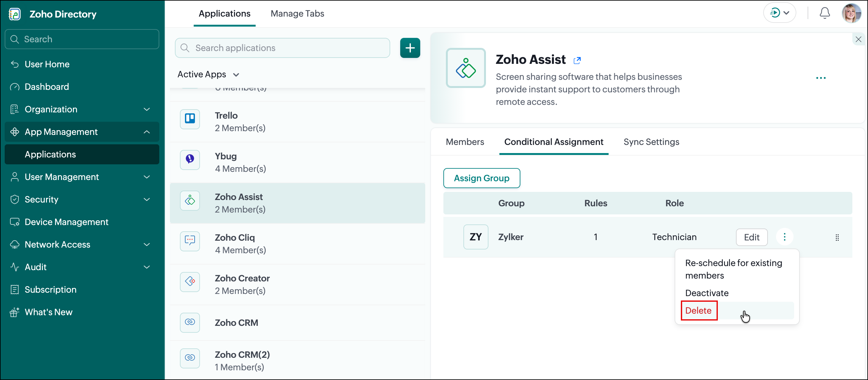The image size is (868, 380).
Task: Click the Security shield icon
Action: 14,200
